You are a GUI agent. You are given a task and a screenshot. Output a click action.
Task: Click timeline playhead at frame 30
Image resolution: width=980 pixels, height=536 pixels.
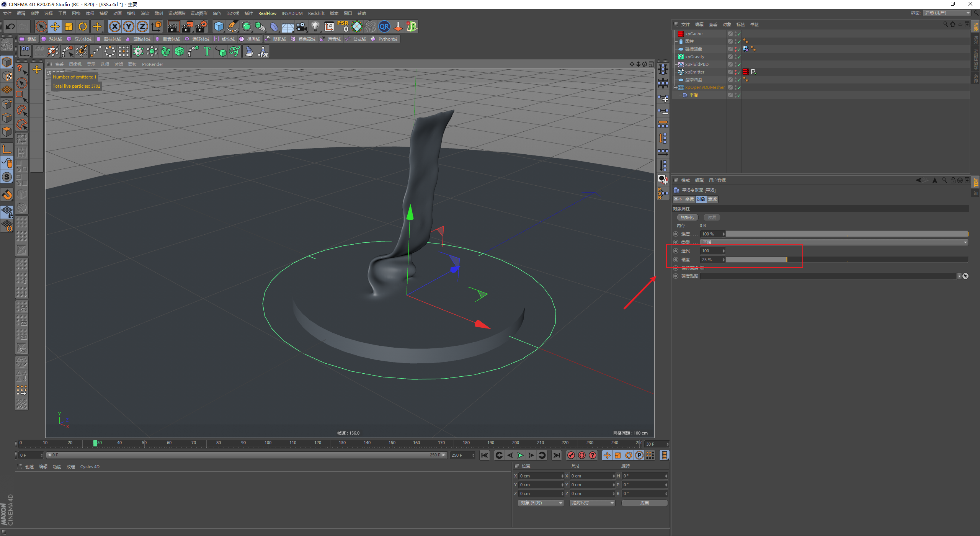pos(95,443)
